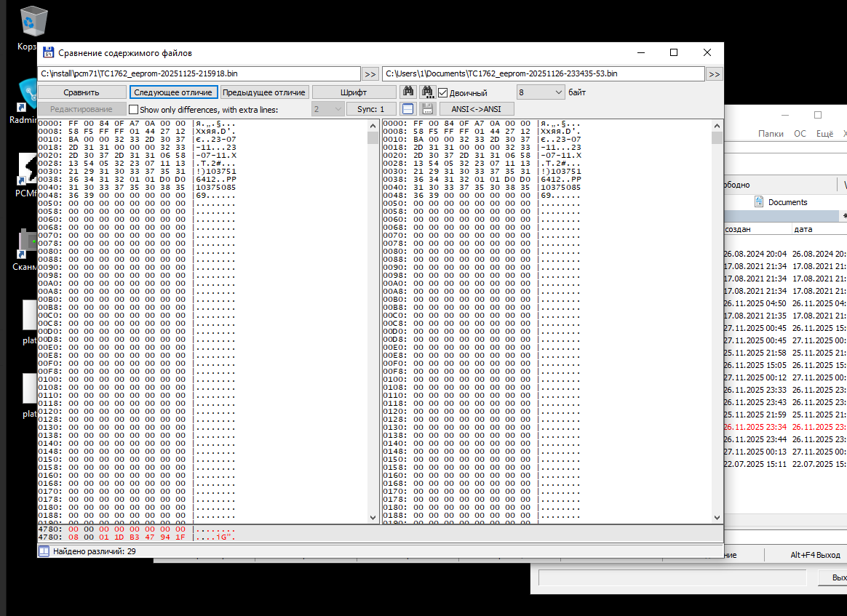Screen dimensions: 847x616
Task: Open the bytes-per-line dropdown showing 8
Action: point(541,92)
